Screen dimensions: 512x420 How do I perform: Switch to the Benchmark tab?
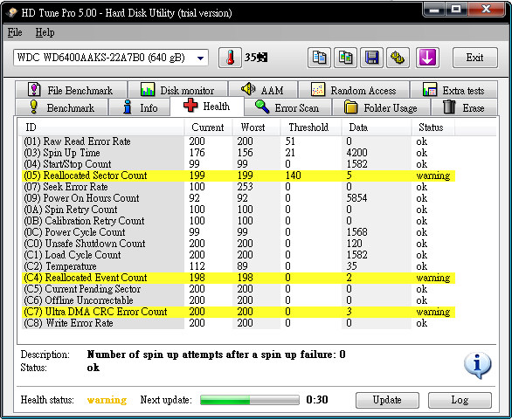tap(61, 107)
